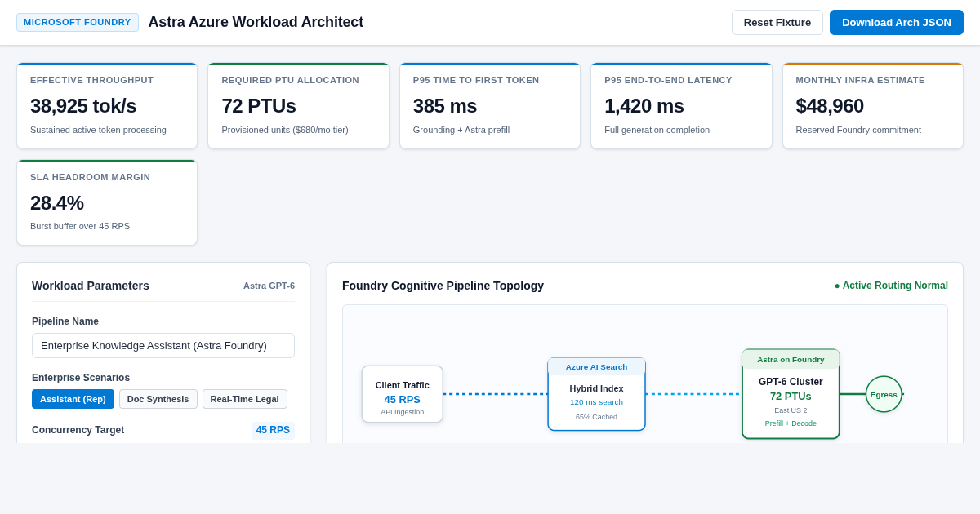
Task: Click the API Ingestion label
Action: 402,412
